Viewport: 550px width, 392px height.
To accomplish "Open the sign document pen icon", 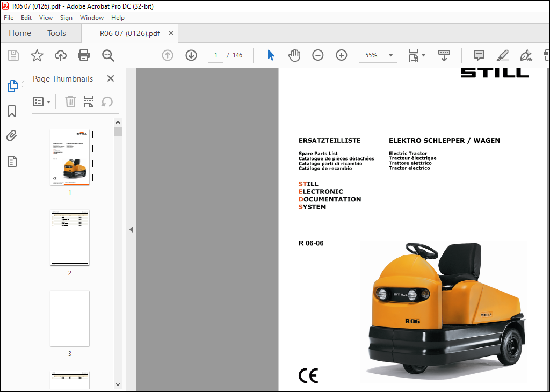I will click(x=526, y=55).
